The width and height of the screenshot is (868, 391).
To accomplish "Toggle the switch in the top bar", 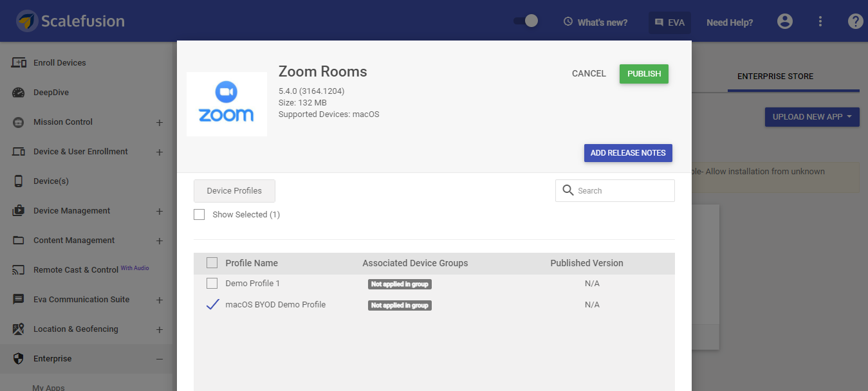I will coord(526,21).
